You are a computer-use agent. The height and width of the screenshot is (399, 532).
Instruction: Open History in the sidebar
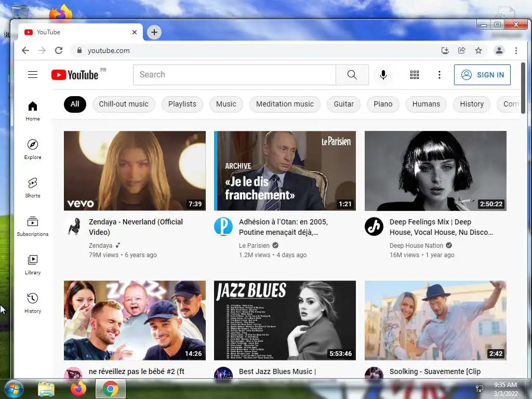click(33, 303)
